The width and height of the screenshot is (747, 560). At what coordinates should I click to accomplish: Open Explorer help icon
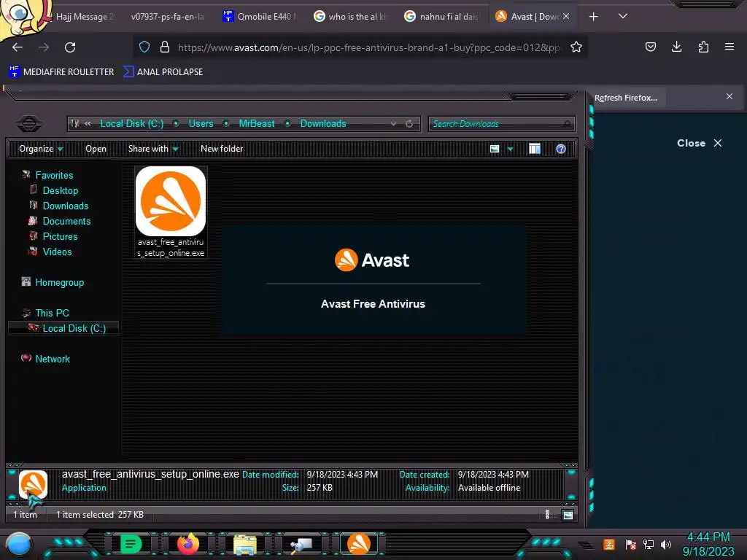(x=561, y=149)
